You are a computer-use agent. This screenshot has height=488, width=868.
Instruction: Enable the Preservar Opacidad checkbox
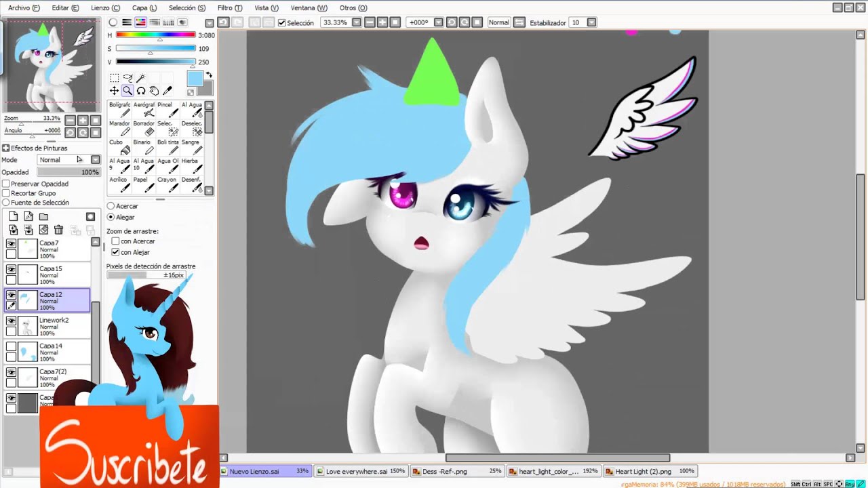[6, 184]
